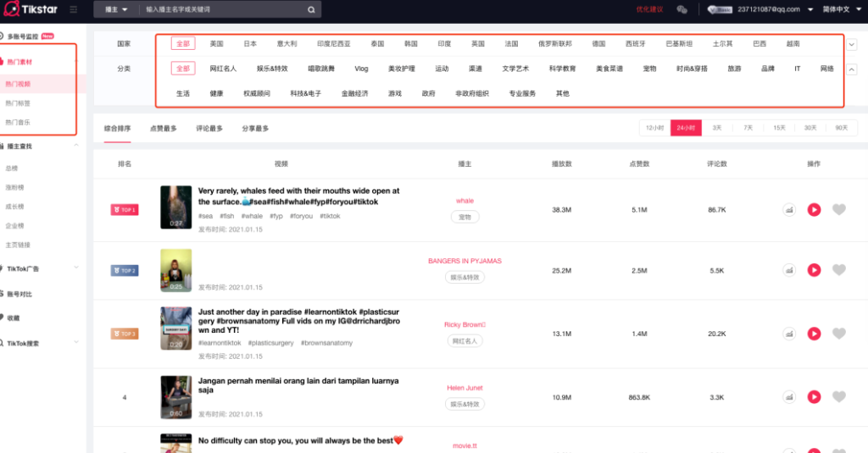
Task: Open analytics icon for the whale video
Action: point(789,210)
